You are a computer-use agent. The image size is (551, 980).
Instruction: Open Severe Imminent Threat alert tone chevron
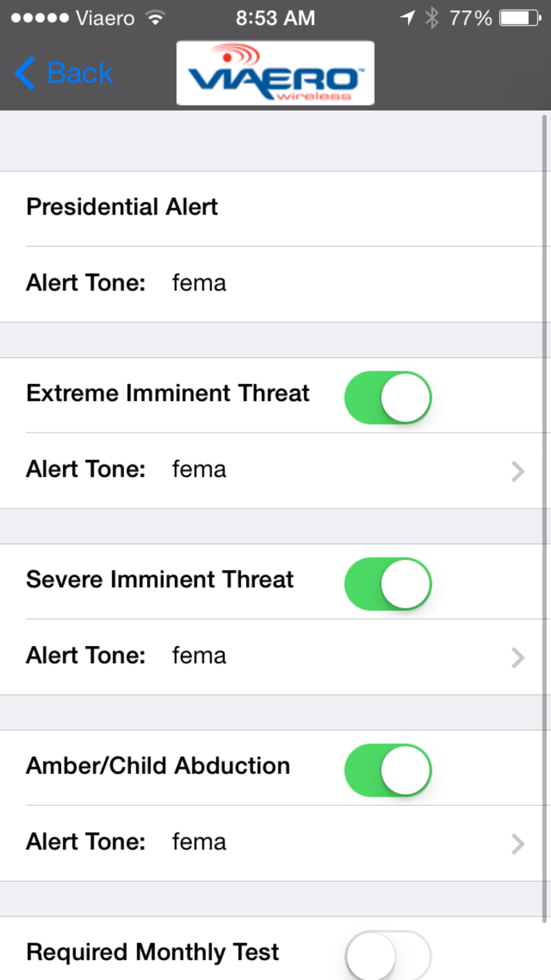click(517, 658)
